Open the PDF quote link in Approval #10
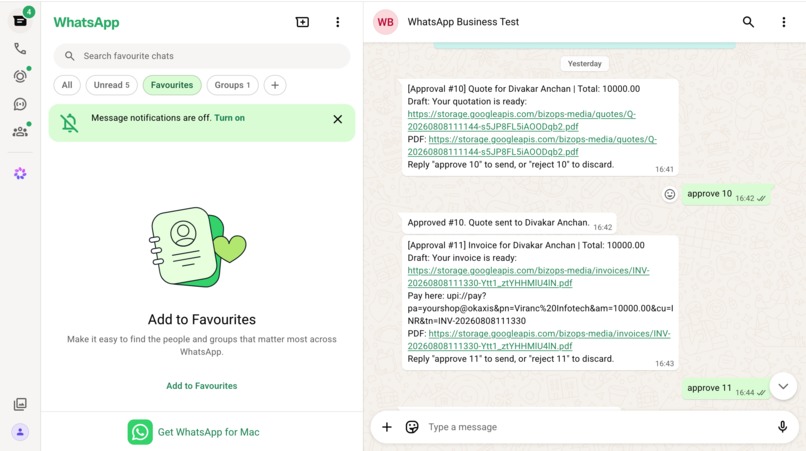This screenshot has height=451, width=806. click(532, 146)
